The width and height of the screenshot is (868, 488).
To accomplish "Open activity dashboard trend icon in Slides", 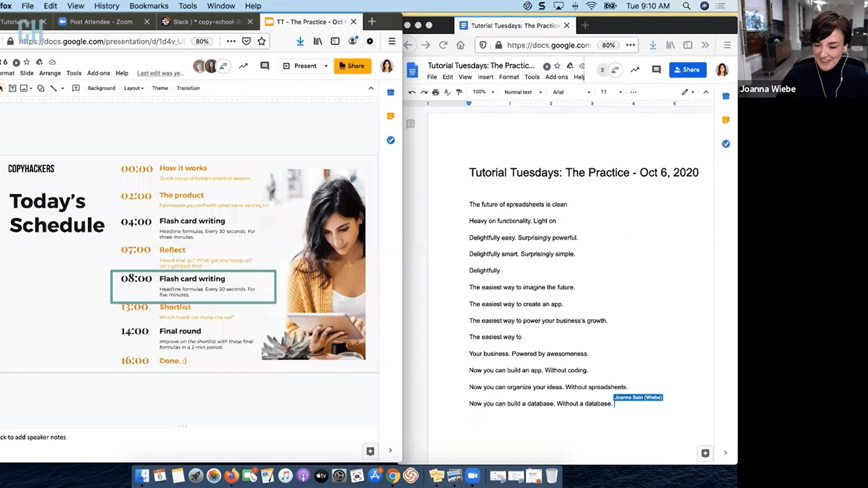I will tap(243, 66).
